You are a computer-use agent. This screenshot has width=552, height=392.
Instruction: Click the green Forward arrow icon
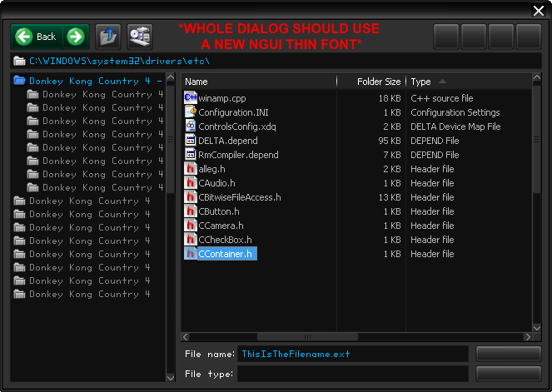(x=75, y=36)
